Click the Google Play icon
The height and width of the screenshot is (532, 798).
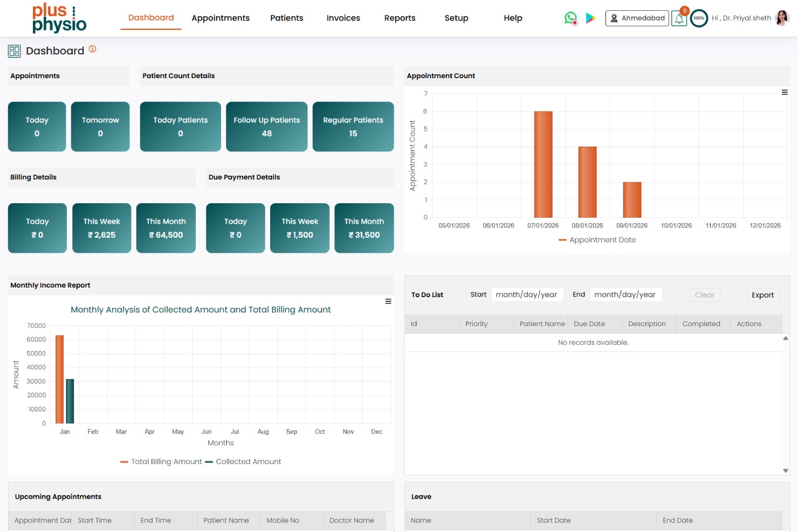(x=590, y=17)
